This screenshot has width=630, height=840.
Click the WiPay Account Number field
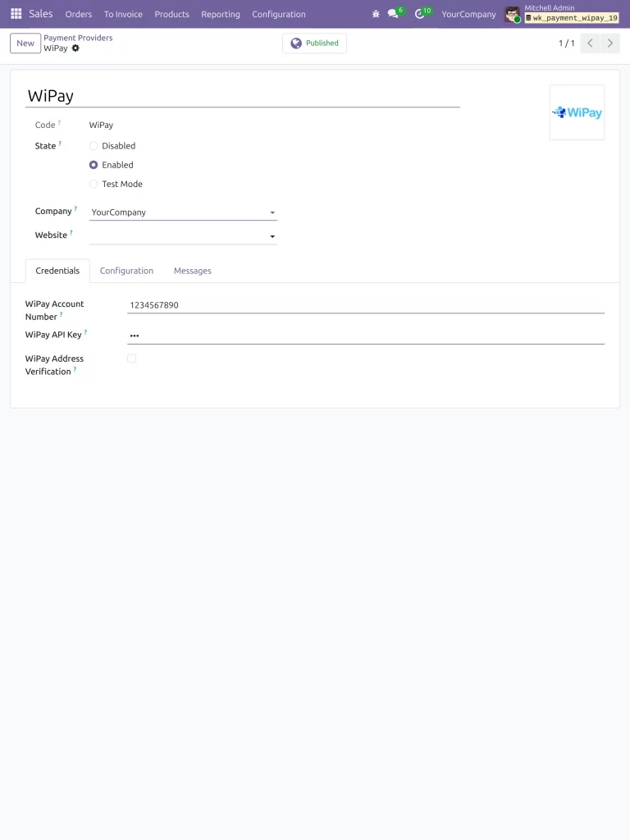click(366, 305)
